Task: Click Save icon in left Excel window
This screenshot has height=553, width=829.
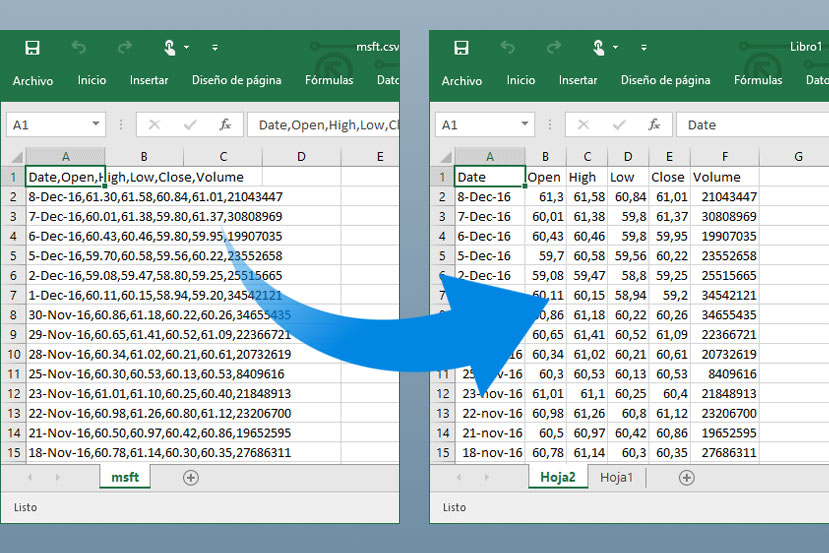Action: (x=32, y=48)
